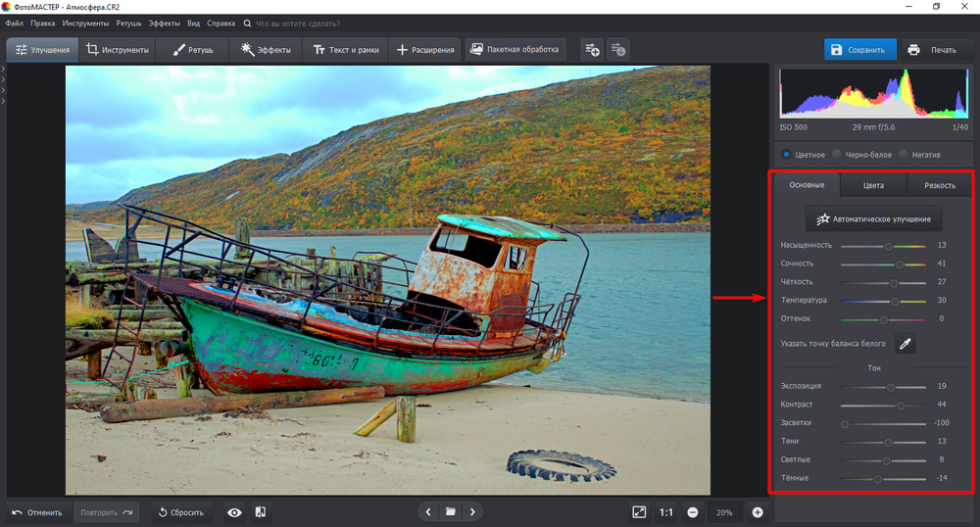Screen dimensions: 980x527
Task: Open the folder browse icon
Action: tap(450, 511)
